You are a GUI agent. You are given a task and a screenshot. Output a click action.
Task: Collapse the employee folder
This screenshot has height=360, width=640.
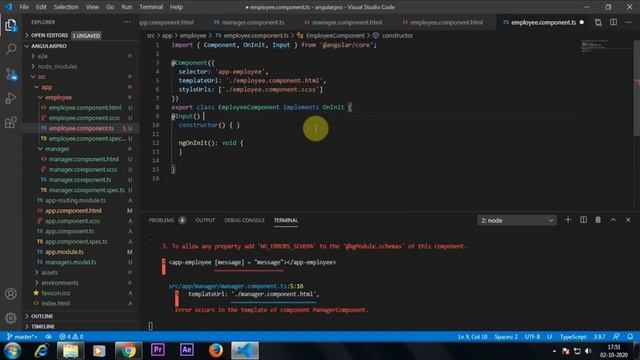pos(58,98)
